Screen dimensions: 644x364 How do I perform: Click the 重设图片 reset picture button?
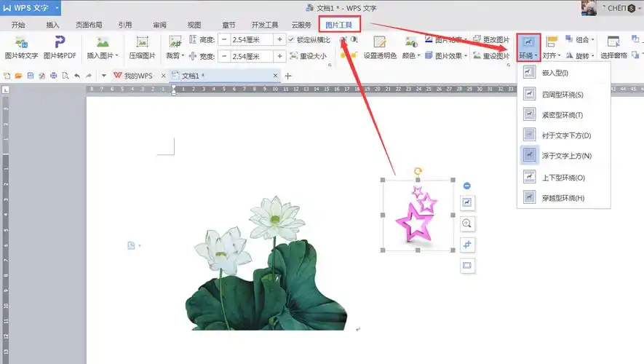point(491,55)
